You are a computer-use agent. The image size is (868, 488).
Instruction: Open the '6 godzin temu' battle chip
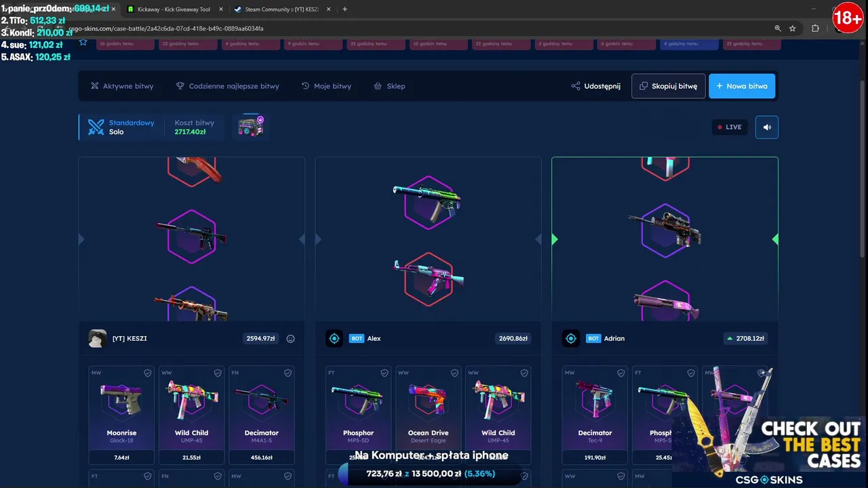tap(627, 44)
